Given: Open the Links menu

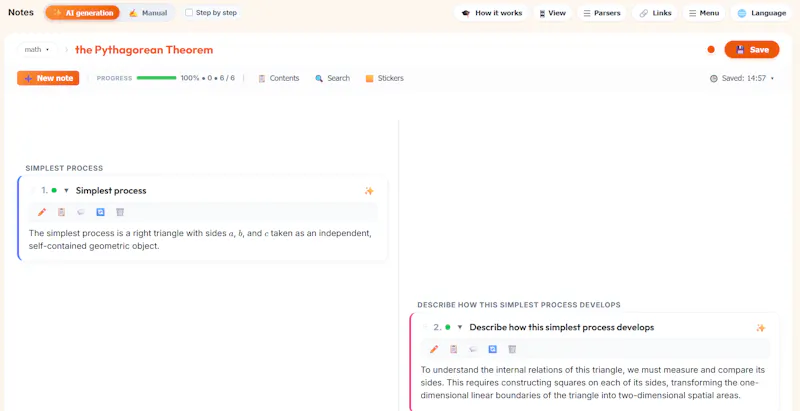Looking at the screenshot, I should tap(655, 13).
